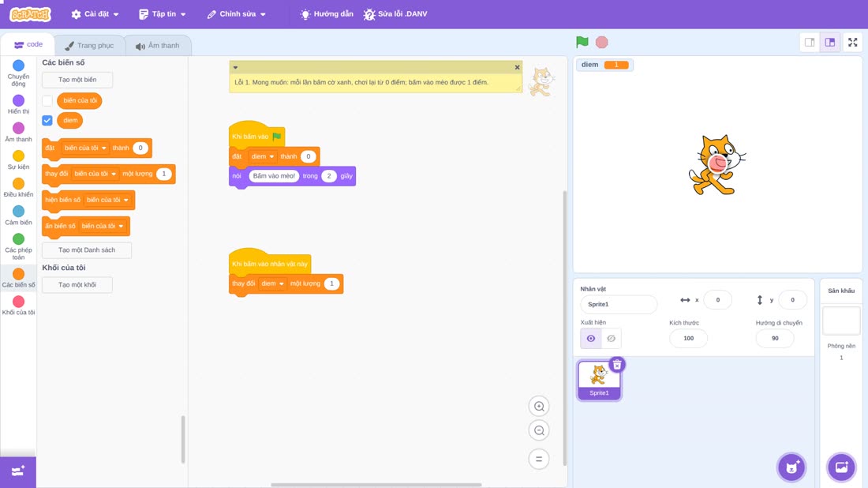
Task: Zoom out the code workspace
Action: pyautogui.click(x=539, y=430)
